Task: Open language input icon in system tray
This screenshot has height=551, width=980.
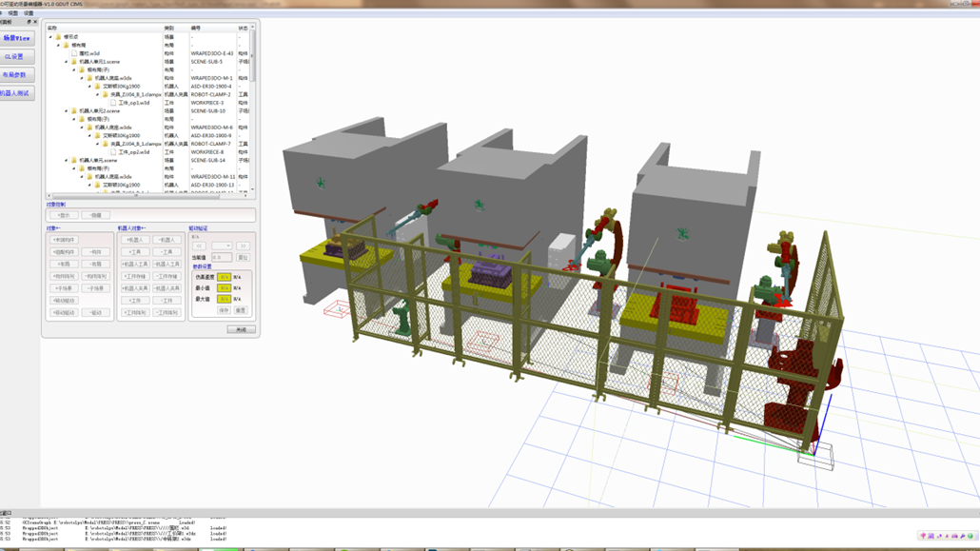Action: 923,536
